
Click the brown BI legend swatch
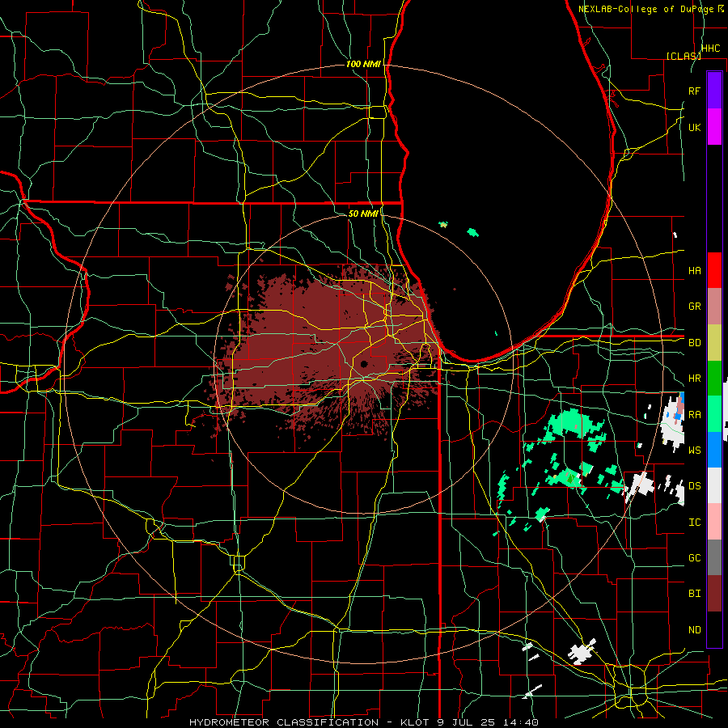714,594
